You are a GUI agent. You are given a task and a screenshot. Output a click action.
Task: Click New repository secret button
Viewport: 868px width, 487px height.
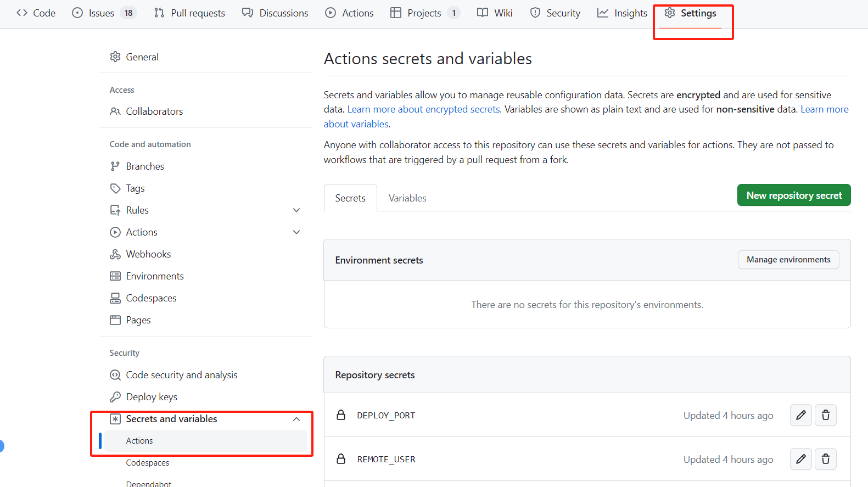pyautogui.click(x=793, y=195)
